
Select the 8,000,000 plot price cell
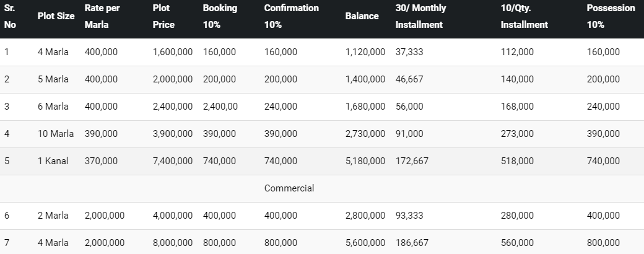click(x=172, y=243)
